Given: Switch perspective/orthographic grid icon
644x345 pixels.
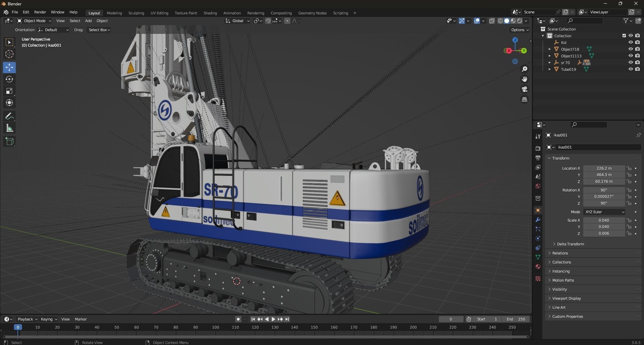Looking at the screenshot, I should pos(525,100).
